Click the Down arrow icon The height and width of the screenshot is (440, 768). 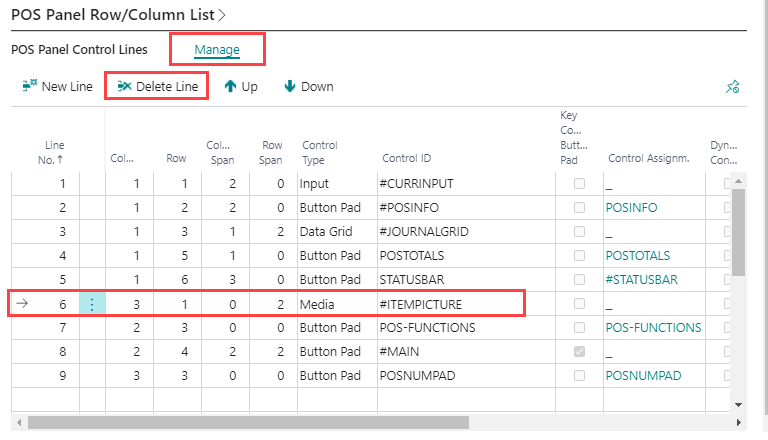290,87
